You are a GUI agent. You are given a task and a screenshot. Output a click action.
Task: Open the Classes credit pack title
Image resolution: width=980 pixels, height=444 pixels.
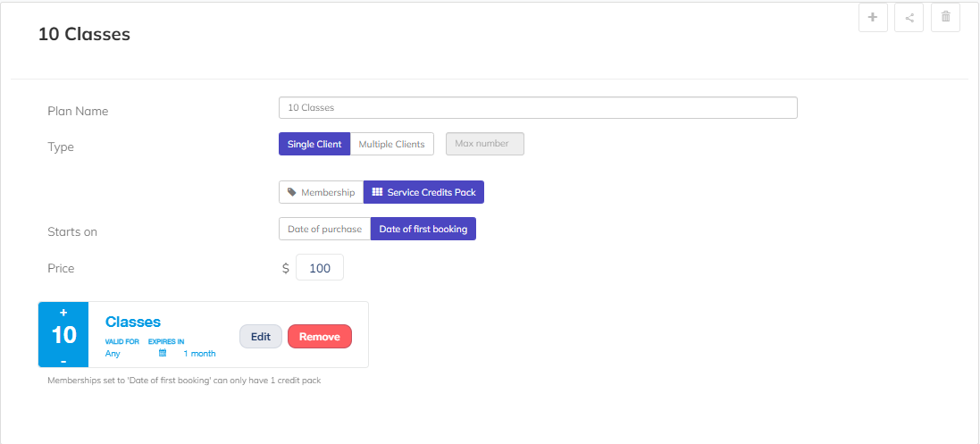pos(133,322)
